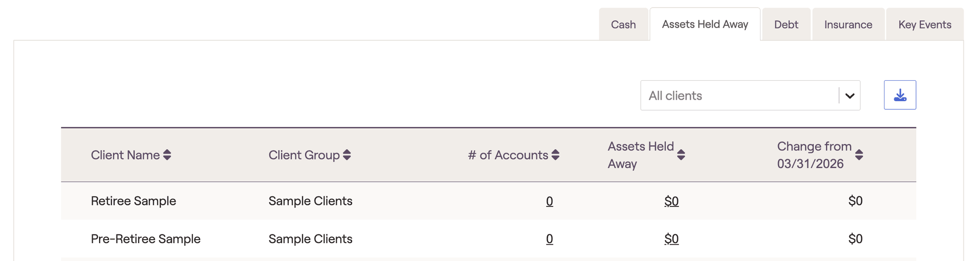
Task: Sort by Assets Held Away arrows
Action: (681, 155)
